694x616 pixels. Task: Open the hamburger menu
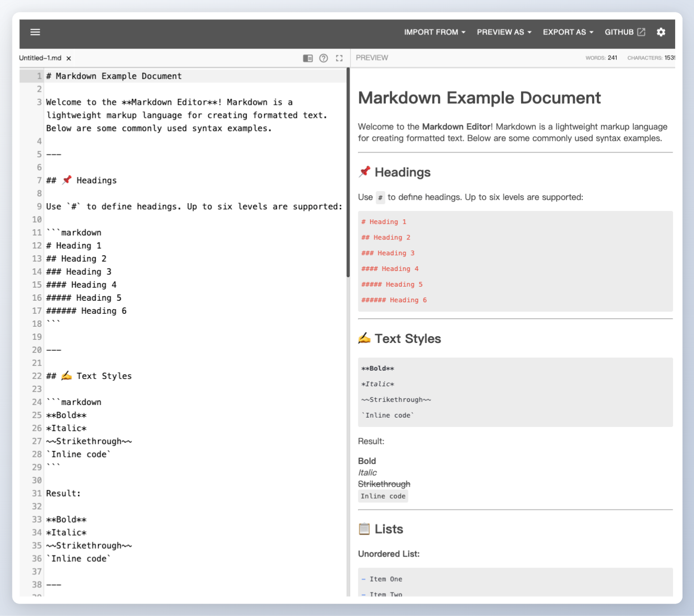pos(35,32)
